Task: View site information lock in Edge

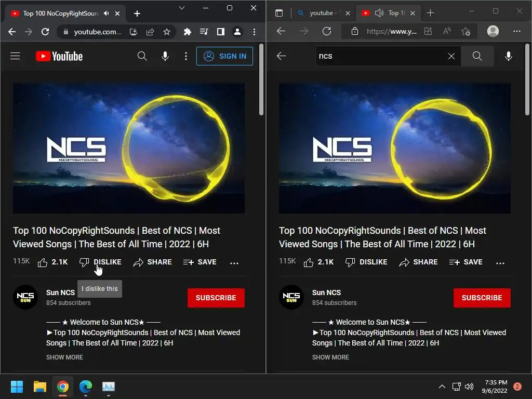Action: coord(354,31)
